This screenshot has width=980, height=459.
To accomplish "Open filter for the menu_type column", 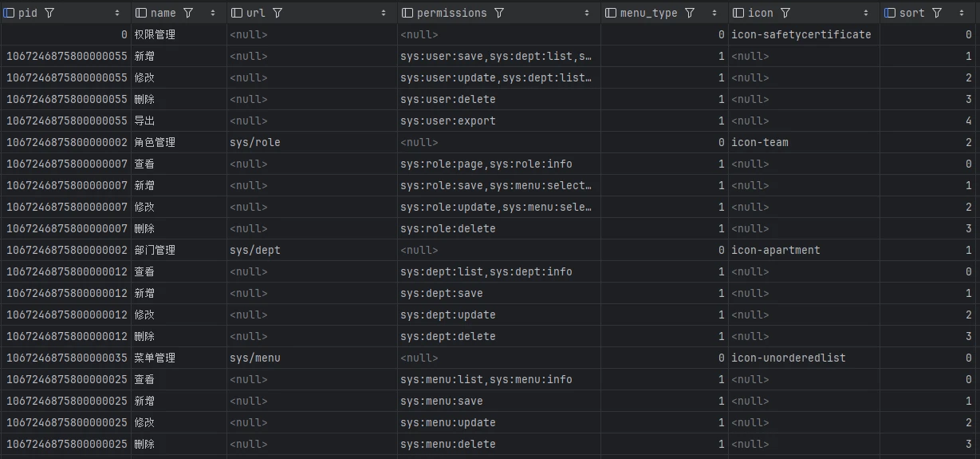I will coord(690,13).
